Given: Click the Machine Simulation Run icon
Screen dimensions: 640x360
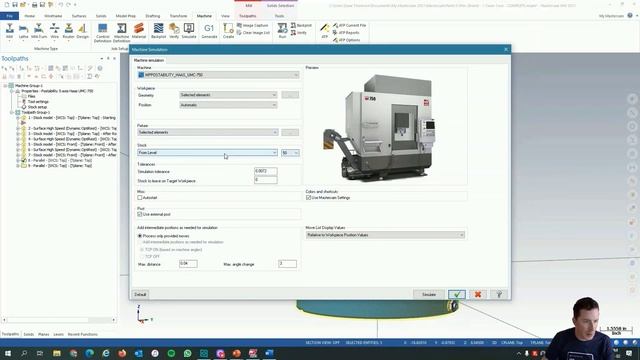Looking at the screenshot, I should (282, 31).
